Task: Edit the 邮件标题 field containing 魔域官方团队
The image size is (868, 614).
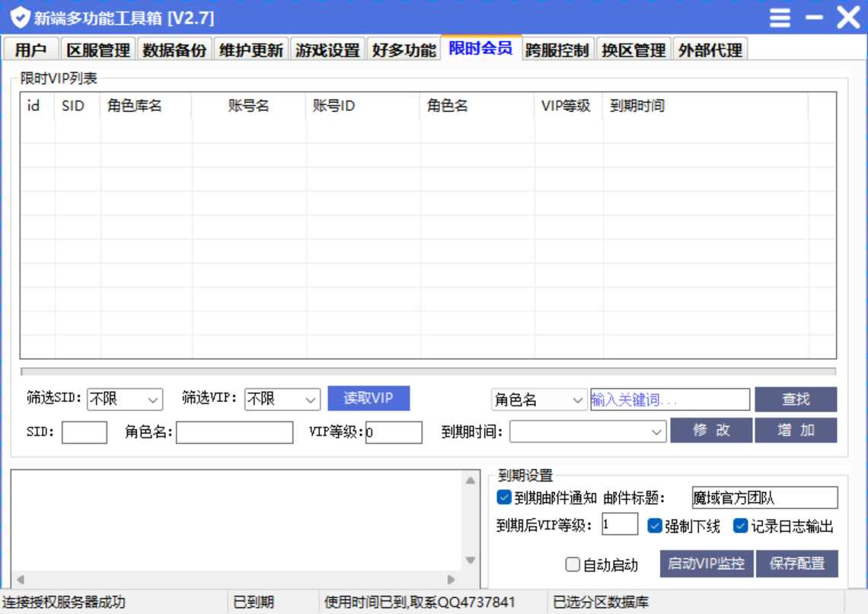Action: click(x=764, y=498)
